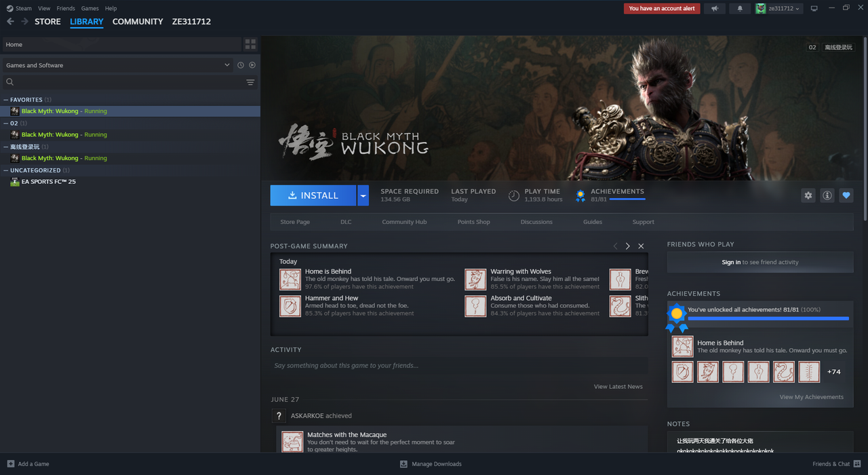Go back with the navigation arrow
The image size is (868, 475).
click(10, 22)
